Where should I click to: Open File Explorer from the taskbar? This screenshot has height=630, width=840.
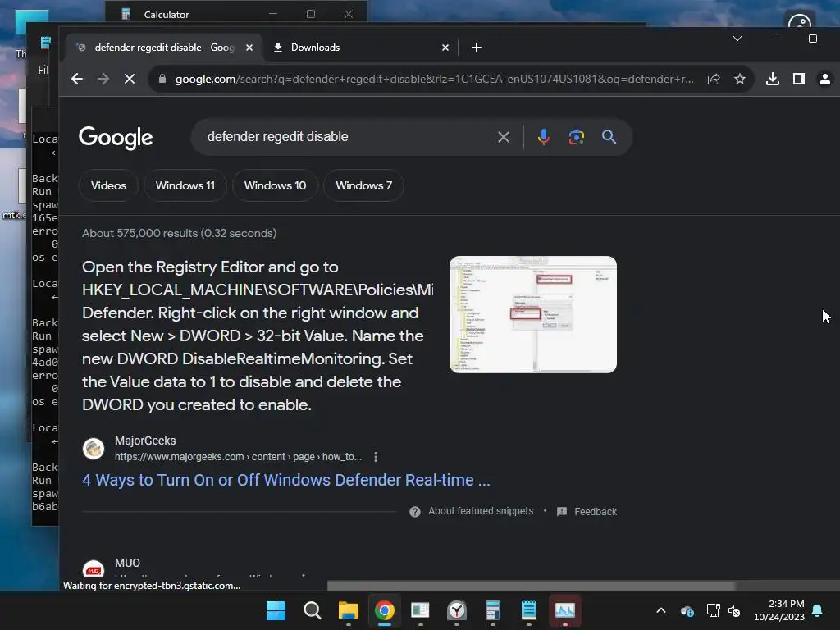pos(348,610)
